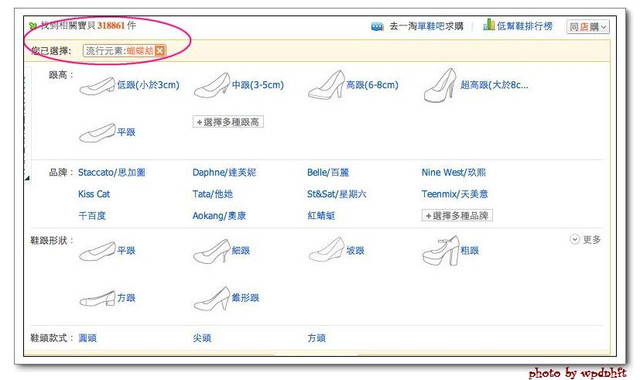Click the thin heel shoe icon (細跟)
Viewport: 640px width, 380px height.
click(212, 251)
